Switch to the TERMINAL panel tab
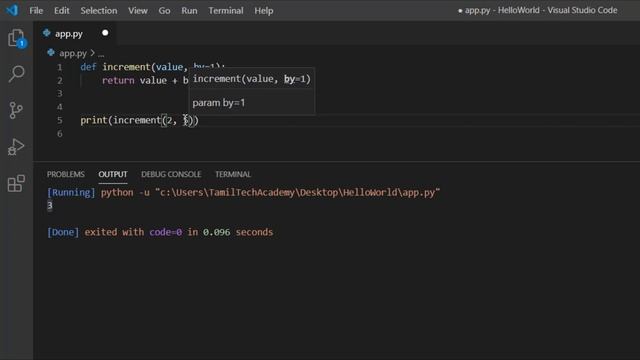The width and height of the screenshot is (640, 360). pos(233,174)
